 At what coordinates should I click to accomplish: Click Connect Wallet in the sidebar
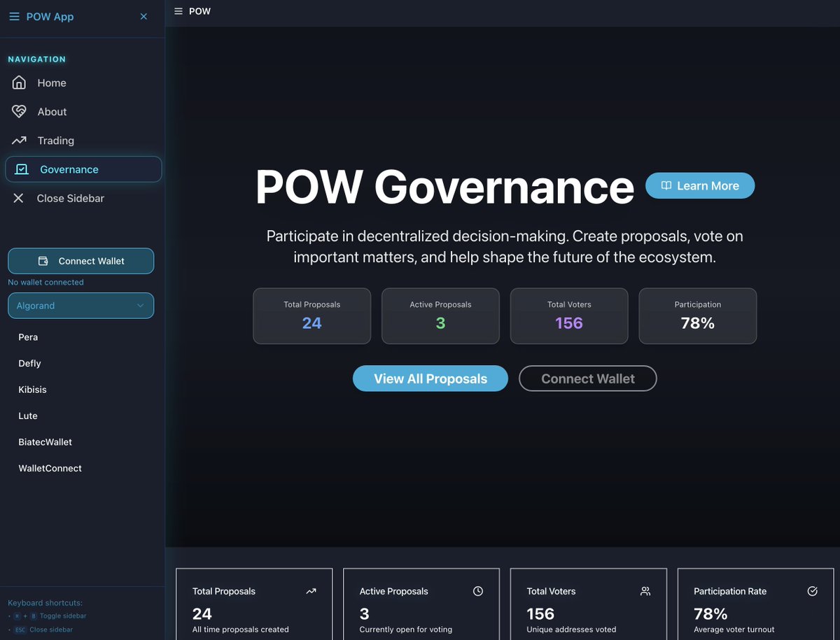coord(80,261)
